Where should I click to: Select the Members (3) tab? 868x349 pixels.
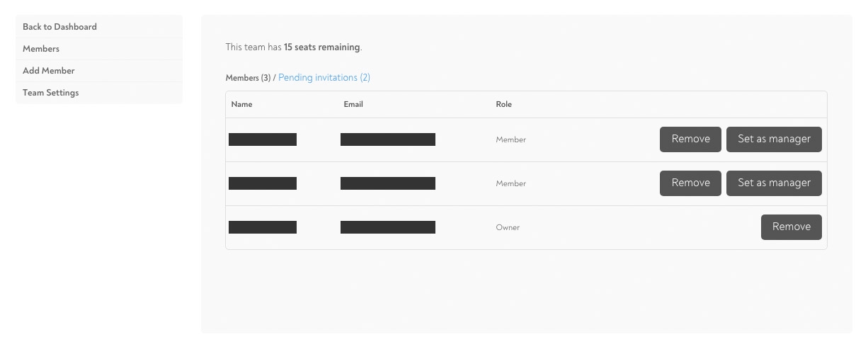248,78
